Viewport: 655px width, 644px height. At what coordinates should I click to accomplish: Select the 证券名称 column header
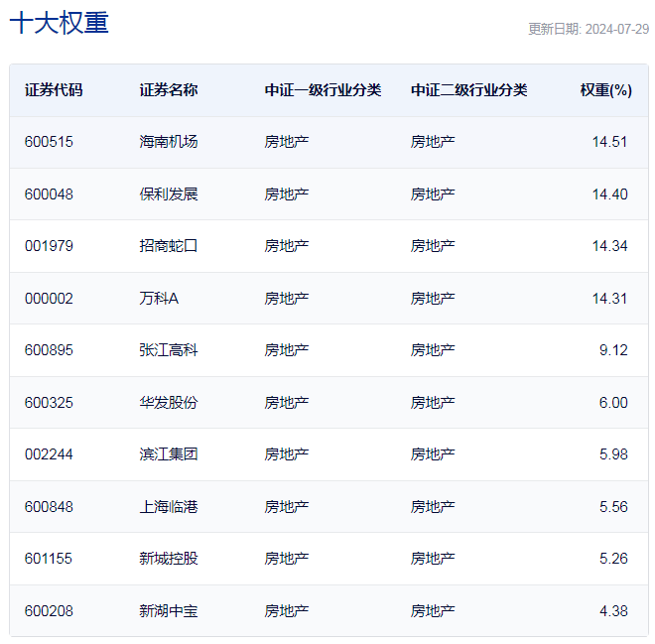pyautogui.click(x=169, y=90)
